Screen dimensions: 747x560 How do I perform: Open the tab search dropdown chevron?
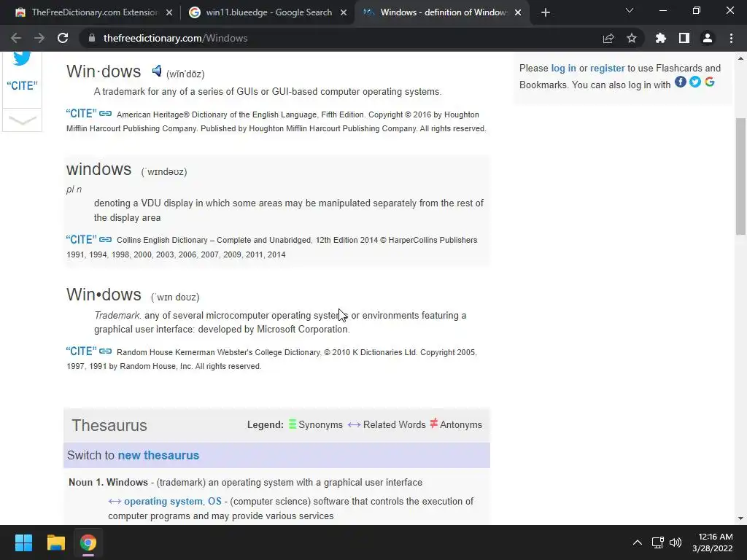630,10
